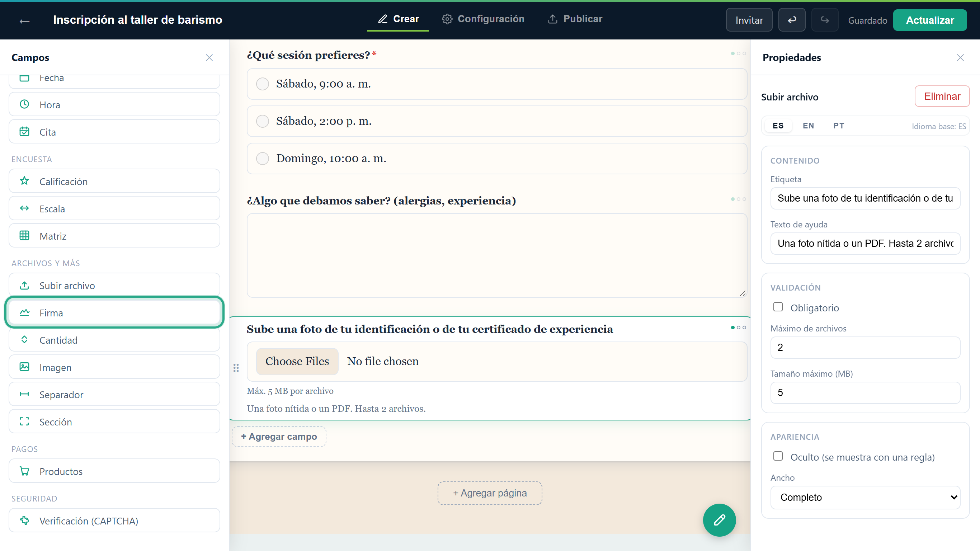Add an Escala field

(x=114, y=208)
